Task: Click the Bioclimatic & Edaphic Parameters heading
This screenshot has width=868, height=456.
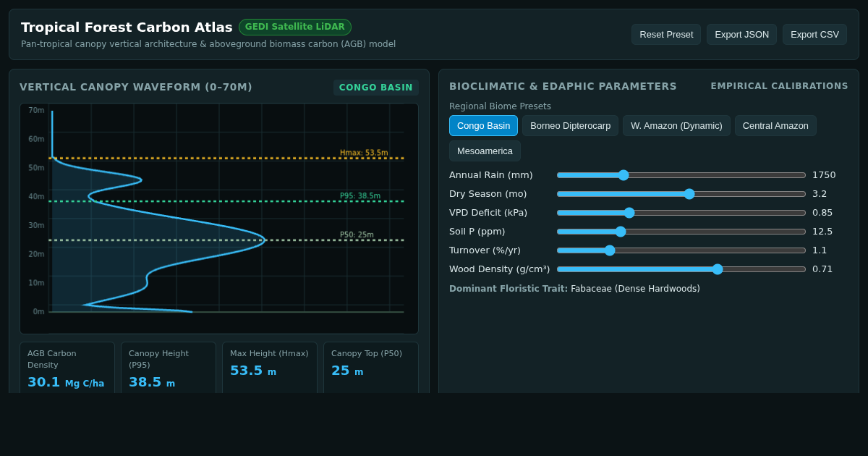Action: [563, 86]
